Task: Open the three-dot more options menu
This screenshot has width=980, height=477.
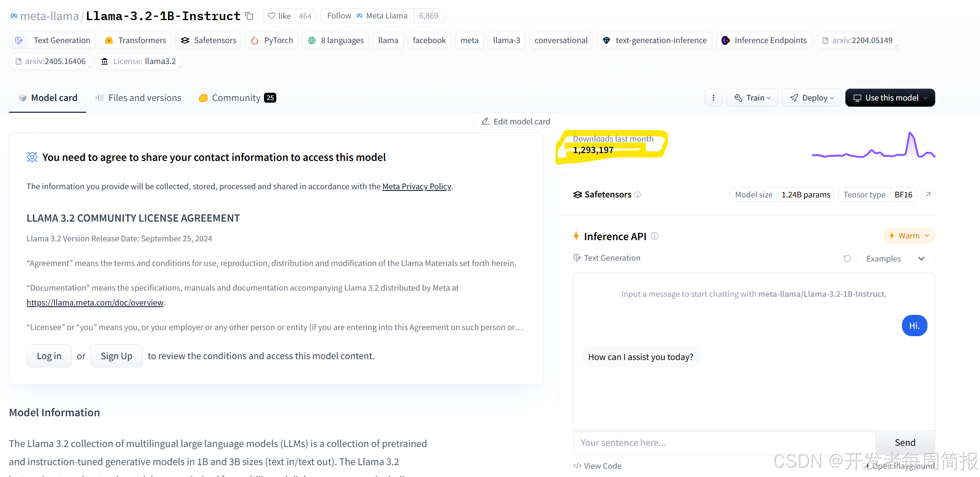Action: (713, 98)
